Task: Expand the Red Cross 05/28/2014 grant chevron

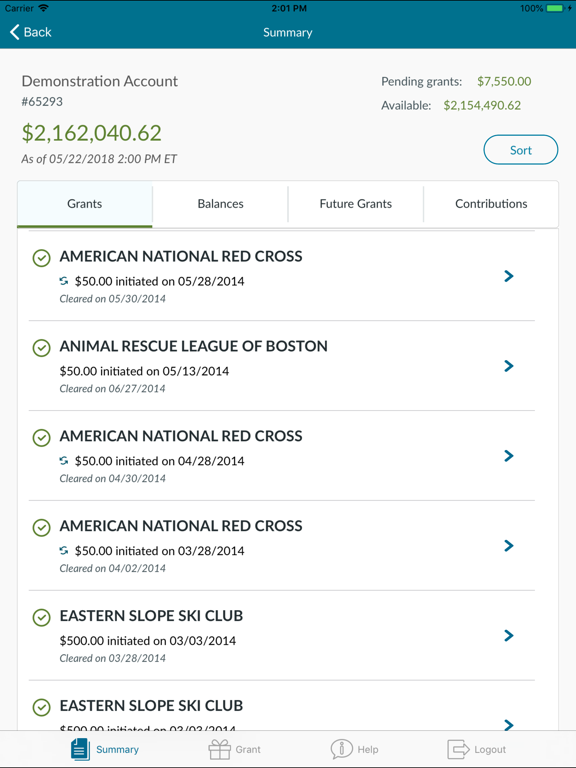Action: click(509, 276)
